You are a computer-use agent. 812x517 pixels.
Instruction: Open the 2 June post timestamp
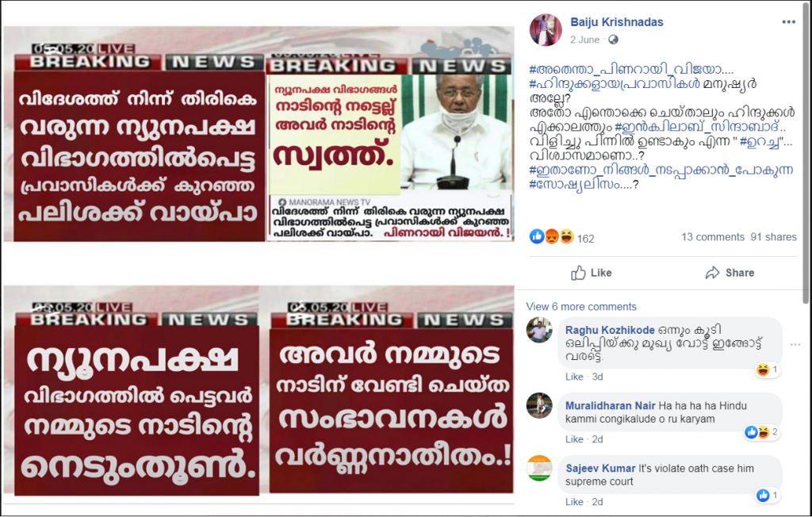pyautogui.click(x=584, y=40)
